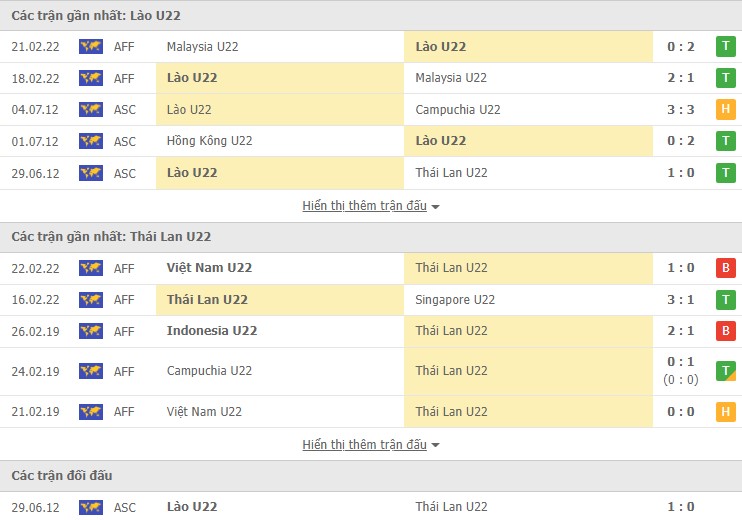Click the red B badge for Việt Nam 1:0 Thái Lan
The image size is (742, 520).
click(x=725, y=268)
